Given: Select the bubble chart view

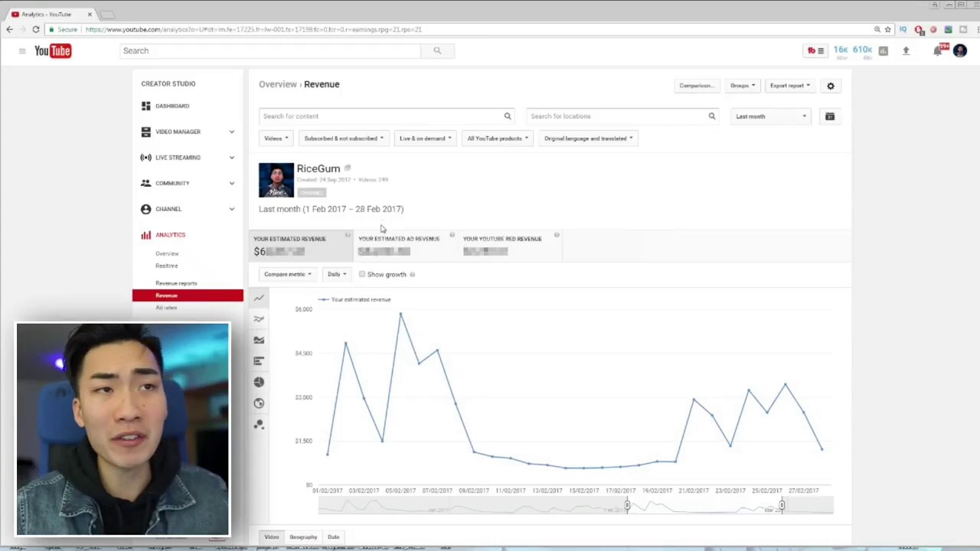Looking at the screenshot, I should click(x=260, y=424).
